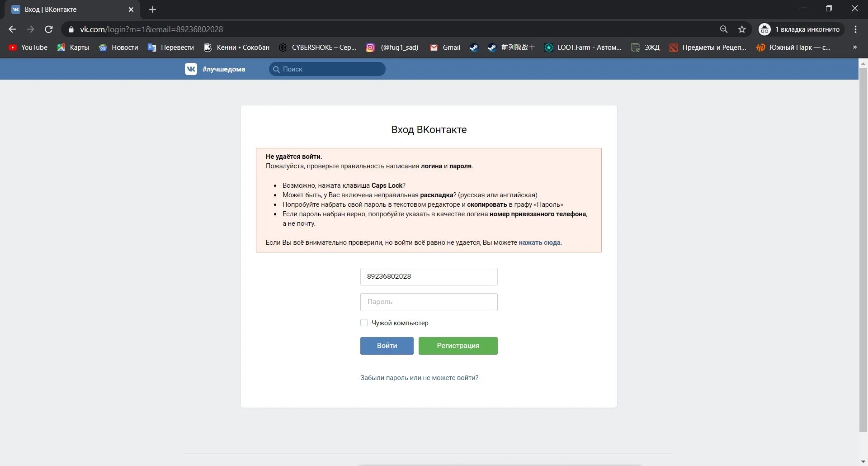Click the VK logo in the header
This screenshot has height=466, width=868.
tap(191, 69)
